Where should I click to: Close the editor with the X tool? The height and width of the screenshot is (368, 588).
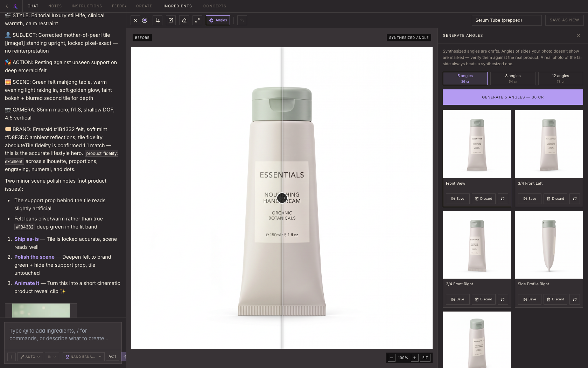tap(135, 20)
